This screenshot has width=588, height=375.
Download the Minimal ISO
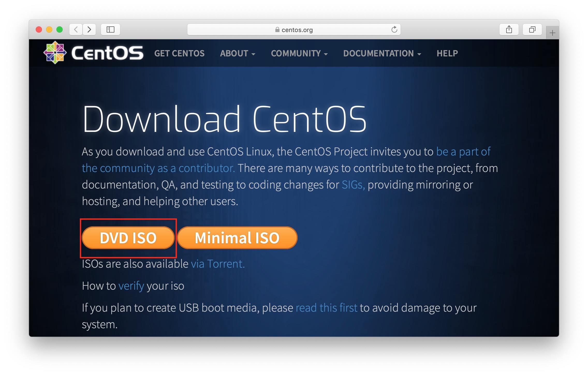point(237,238)
